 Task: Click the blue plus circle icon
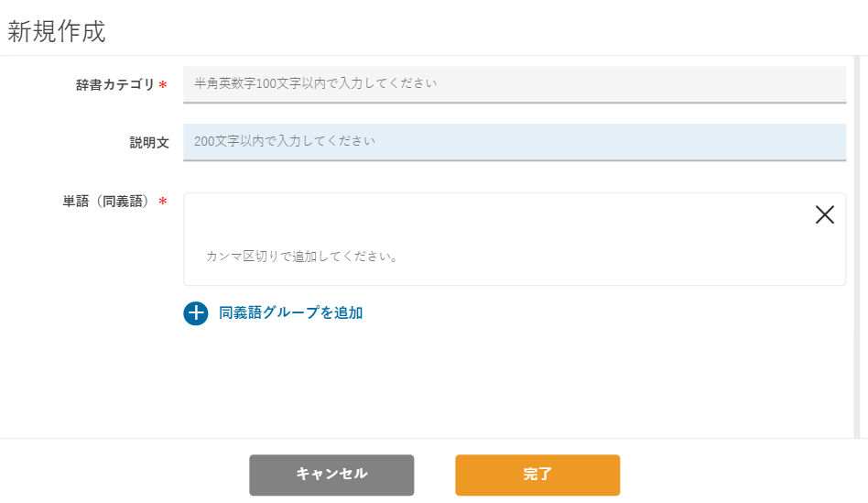point(195,313)
